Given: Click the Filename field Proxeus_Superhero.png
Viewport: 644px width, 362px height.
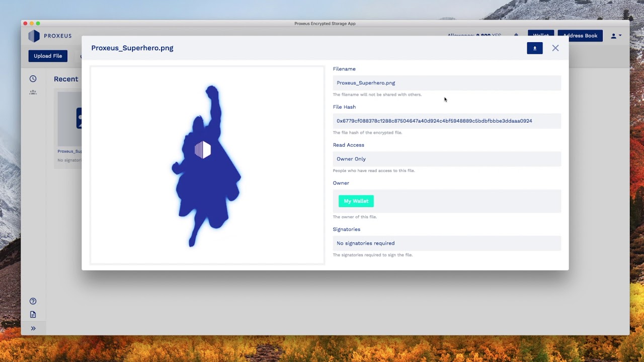Looking at the screenshot, I should click(447, 83).
